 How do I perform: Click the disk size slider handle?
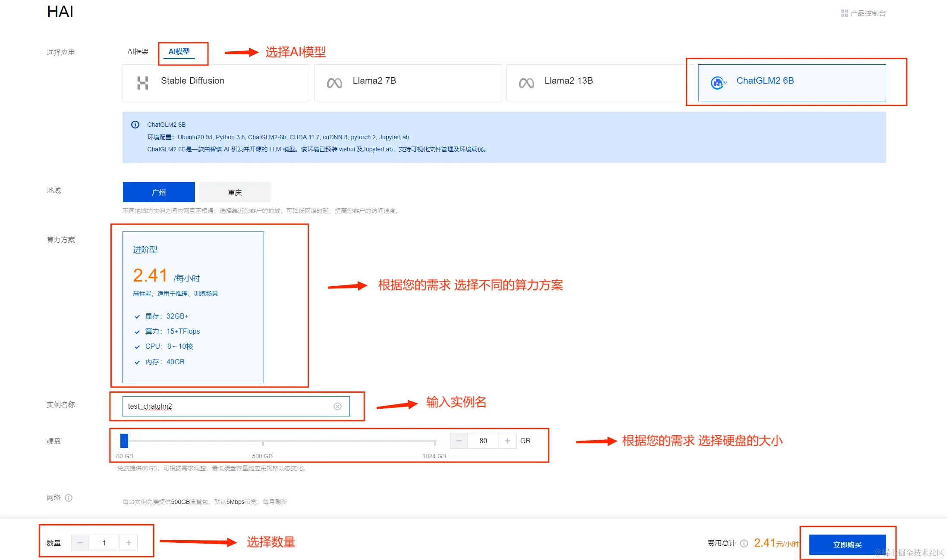124,441
